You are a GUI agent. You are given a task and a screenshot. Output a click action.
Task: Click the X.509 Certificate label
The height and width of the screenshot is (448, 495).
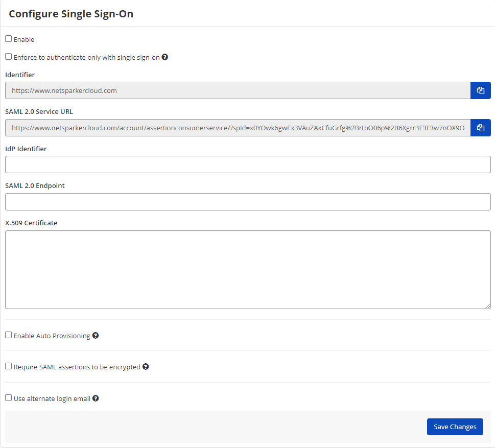(31, 223)
